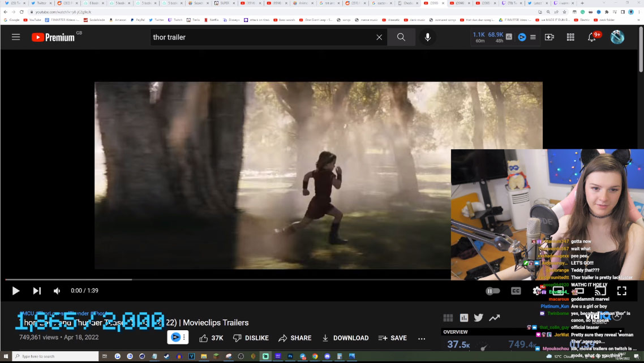Skip to the next video
The height and width of the screenshot is (363, 644).
pos(37,291)
